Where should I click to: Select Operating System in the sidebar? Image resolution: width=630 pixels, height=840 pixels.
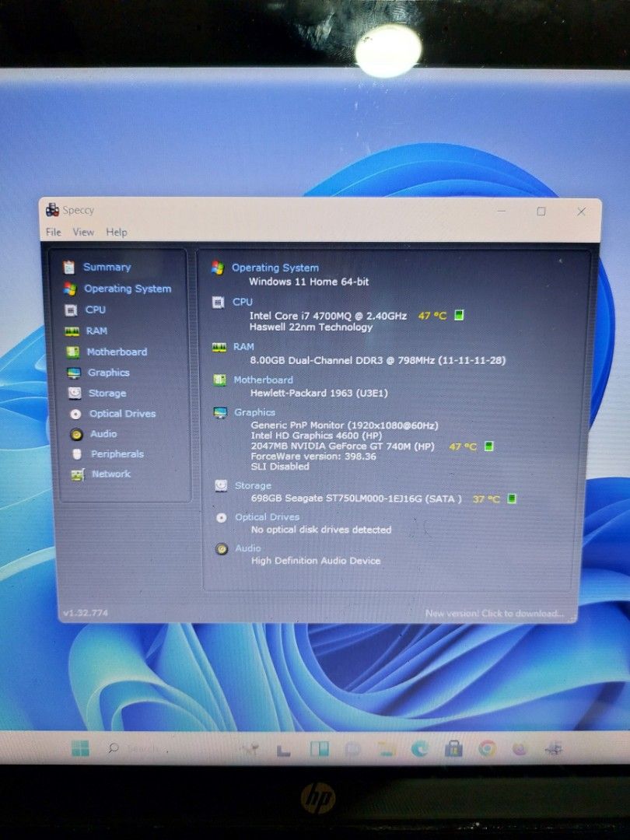coord(127,289)
